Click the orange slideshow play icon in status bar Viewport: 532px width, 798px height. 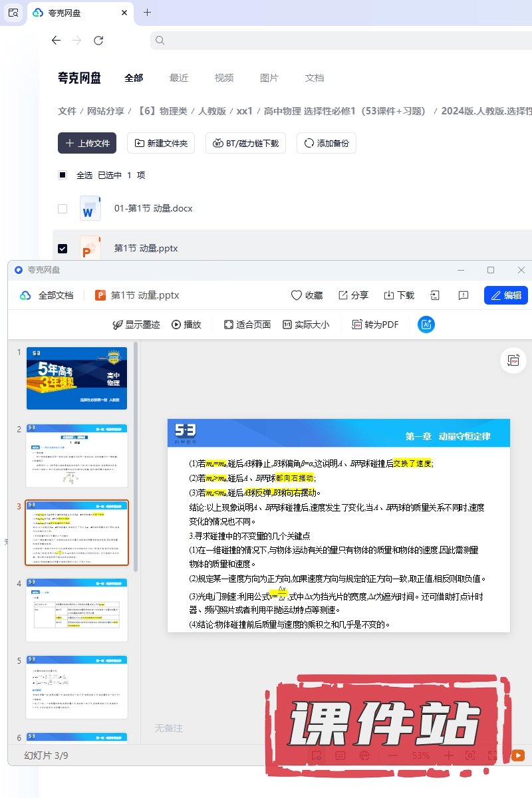518,755
